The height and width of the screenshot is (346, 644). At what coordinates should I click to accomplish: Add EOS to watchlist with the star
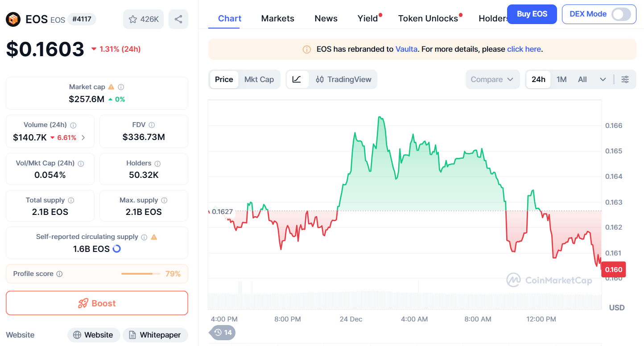click(132, 19)
